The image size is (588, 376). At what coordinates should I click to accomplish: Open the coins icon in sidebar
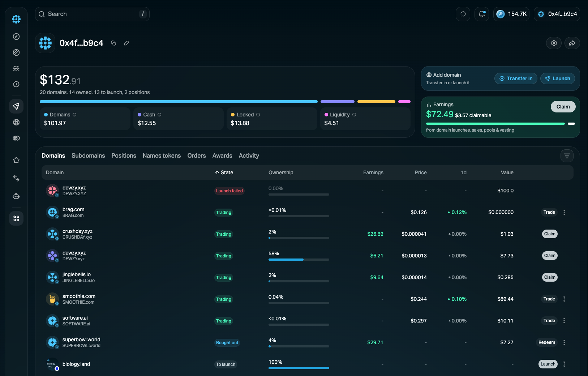pos(16,138)
